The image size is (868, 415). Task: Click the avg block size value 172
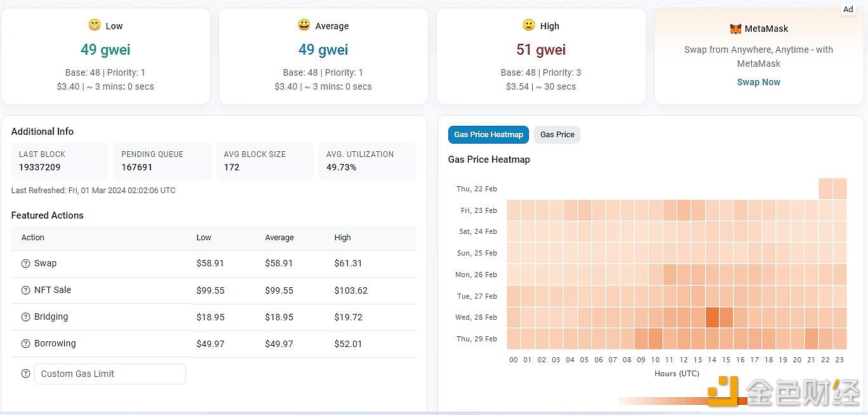click(232, 168)
